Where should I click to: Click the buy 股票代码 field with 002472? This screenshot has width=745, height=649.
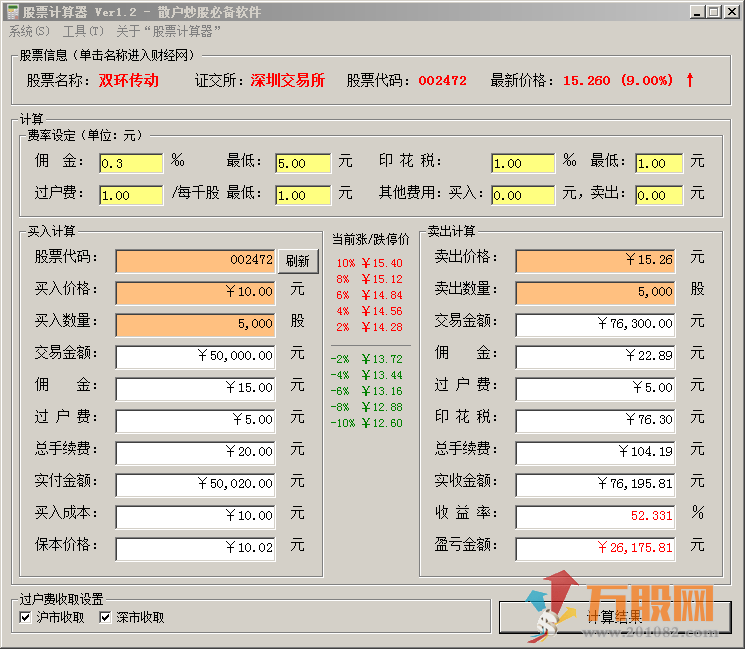(x=195, y=261)
